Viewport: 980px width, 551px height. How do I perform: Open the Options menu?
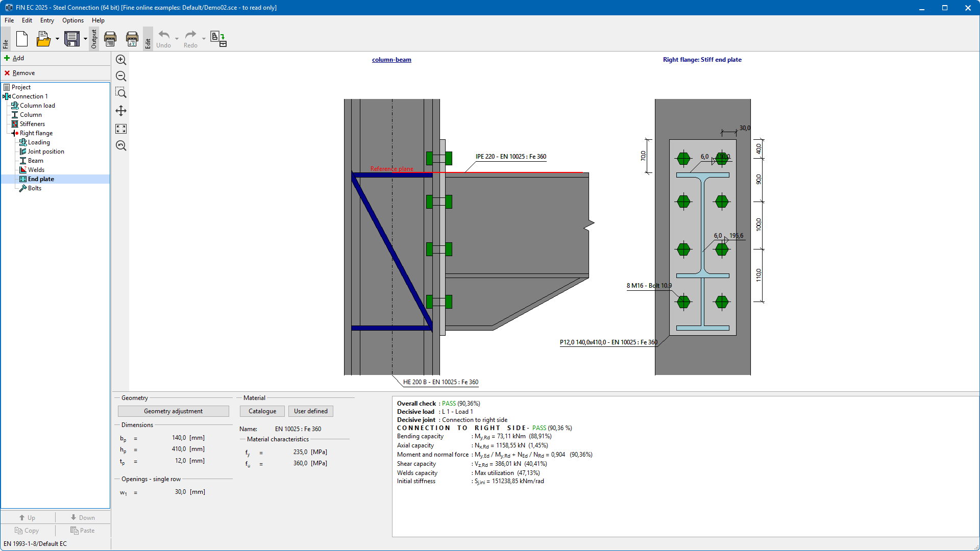[73, 20]
